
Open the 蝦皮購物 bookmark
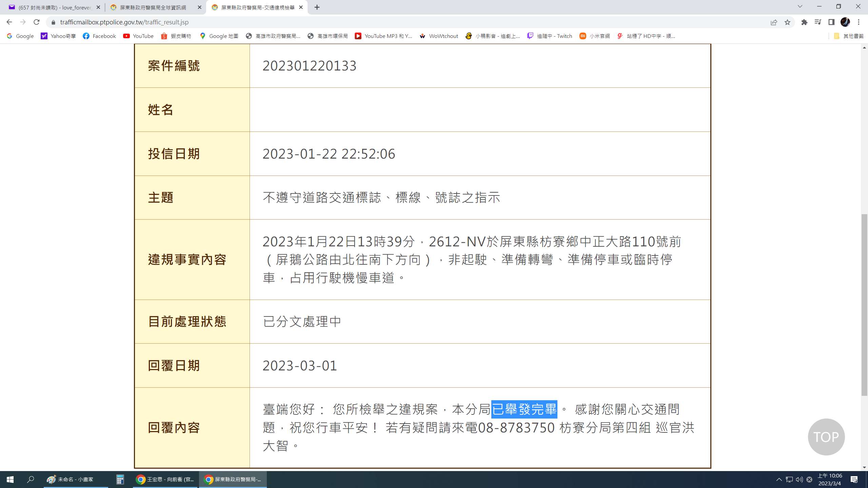click(x=176, y=36)
